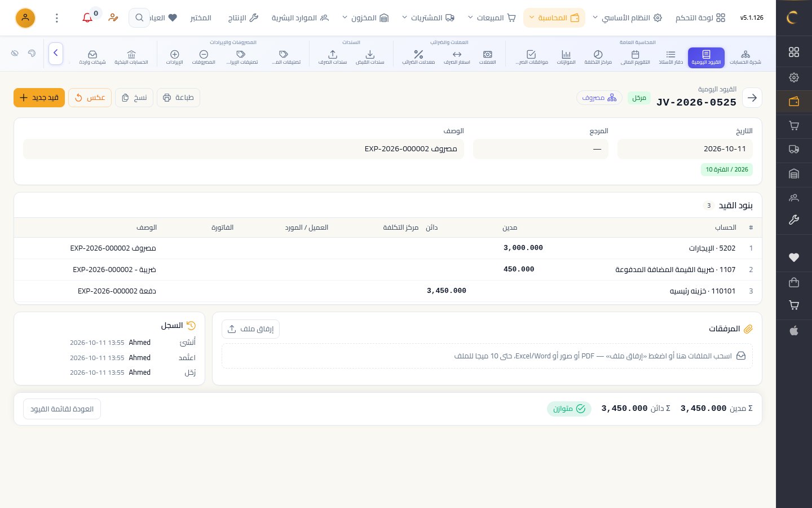Image resolution: width=812 pixels, height=508 pixels.
Task: Open التقويم المالي fiscal calendar
Action: click(x=636, y=57)
